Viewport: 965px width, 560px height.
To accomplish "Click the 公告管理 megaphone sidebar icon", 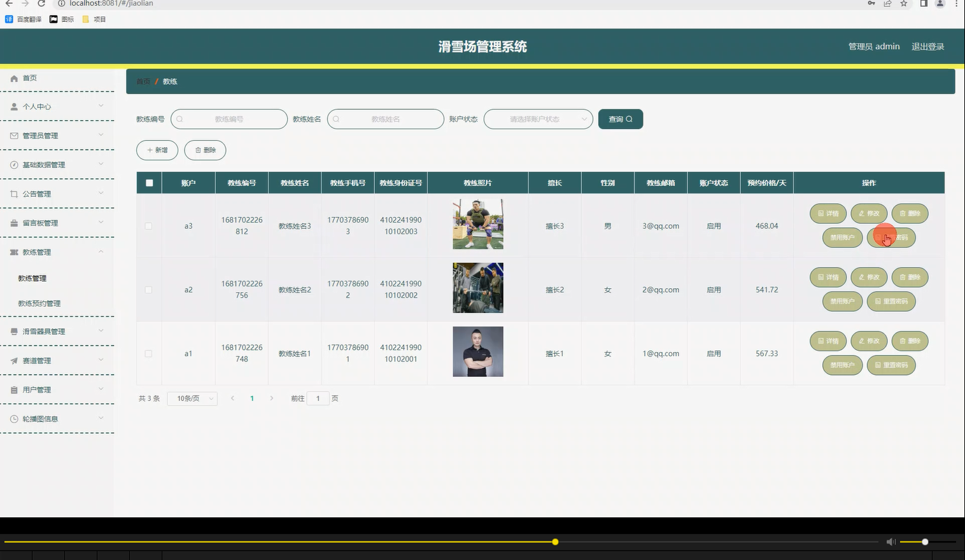I will 14,193.
